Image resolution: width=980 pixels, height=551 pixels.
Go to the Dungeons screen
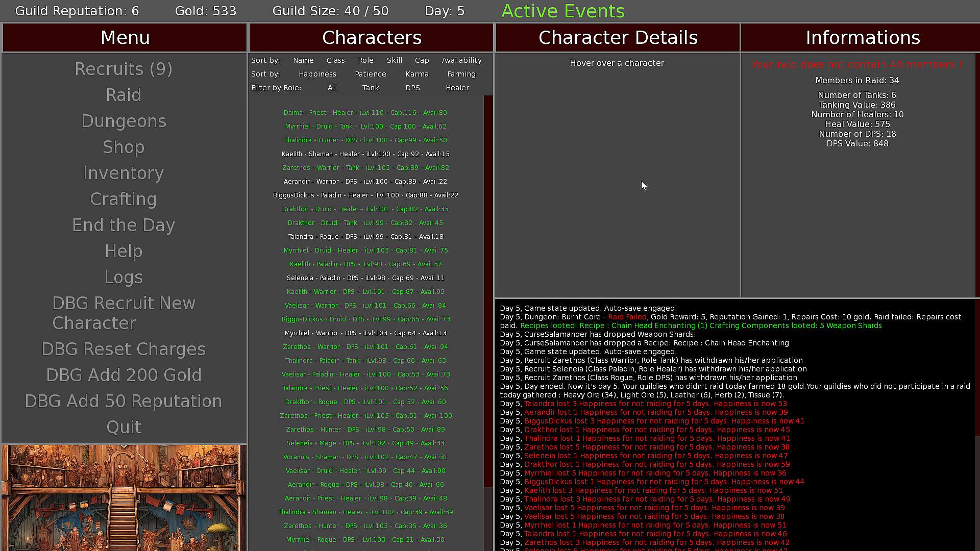[124, 121]
